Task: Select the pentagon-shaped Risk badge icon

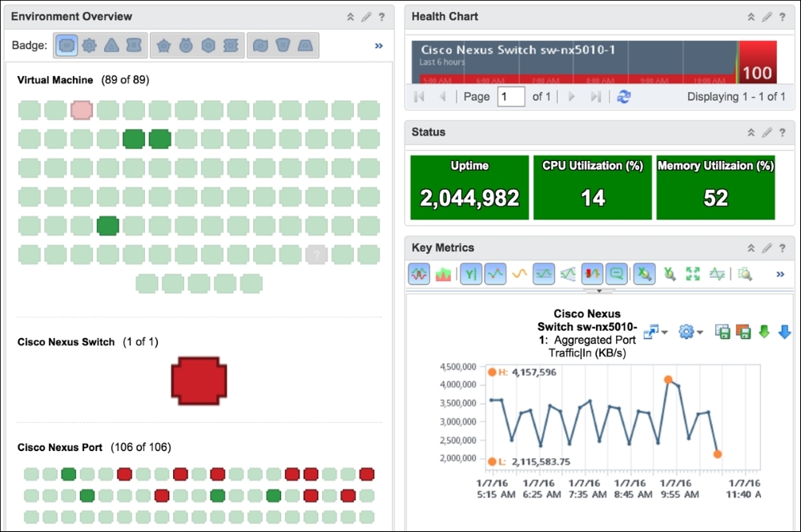Action: [x=163, y=46]
